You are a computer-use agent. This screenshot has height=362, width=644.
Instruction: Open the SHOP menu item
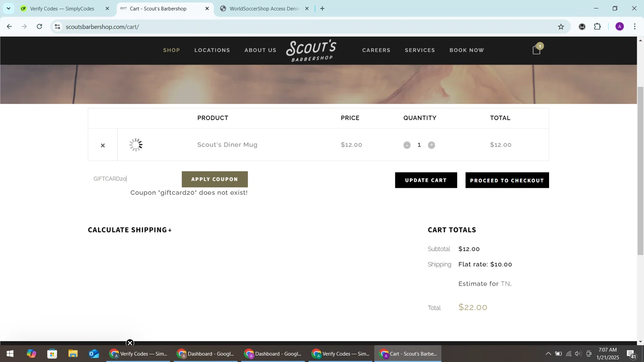(172, 50)
